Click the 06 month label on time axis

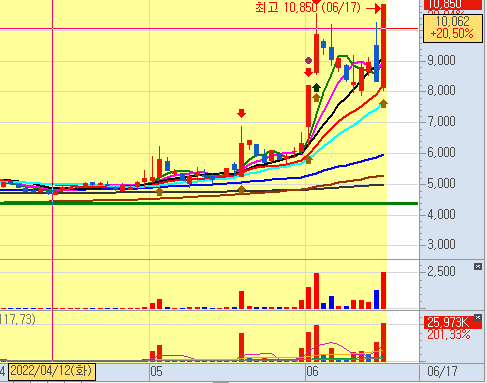(312, 371)
